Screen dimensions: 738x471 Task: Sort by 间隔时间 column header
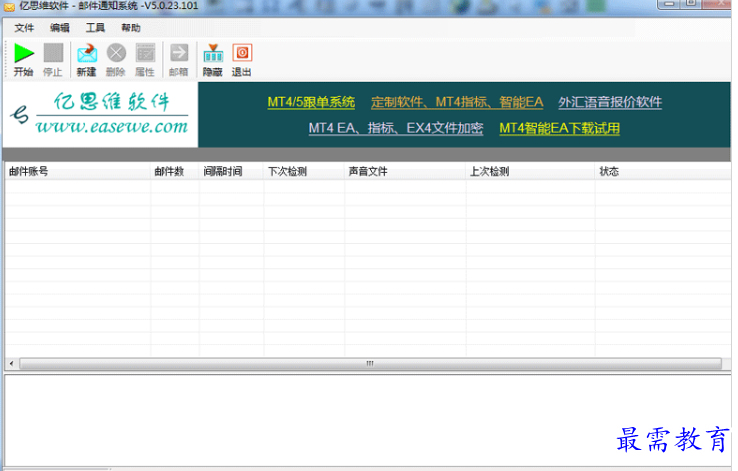pos(232,171)
